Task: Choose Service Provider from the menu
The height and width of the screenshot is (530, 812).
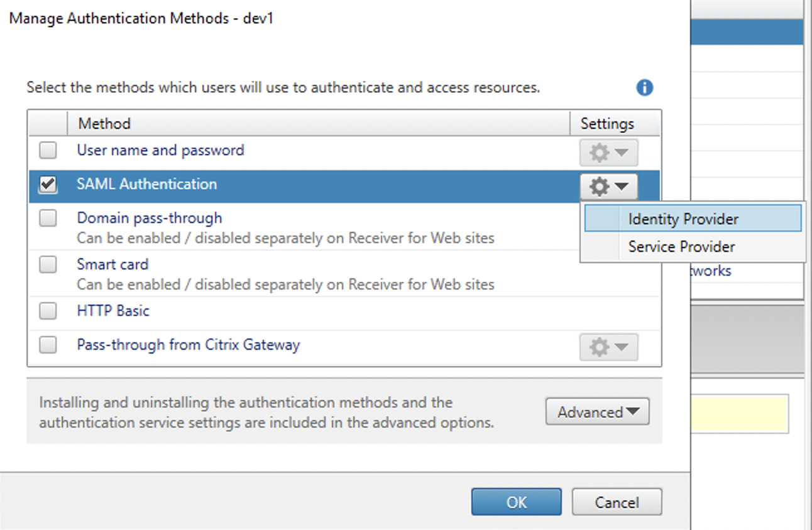Action: (x=681, y=247)
